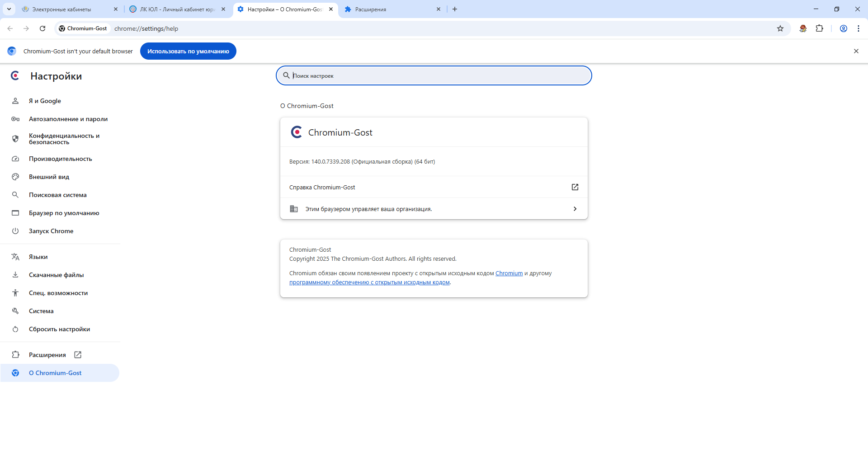
Task: Close the Электронные кабинеты tab
Action: (x=116, y=9)
